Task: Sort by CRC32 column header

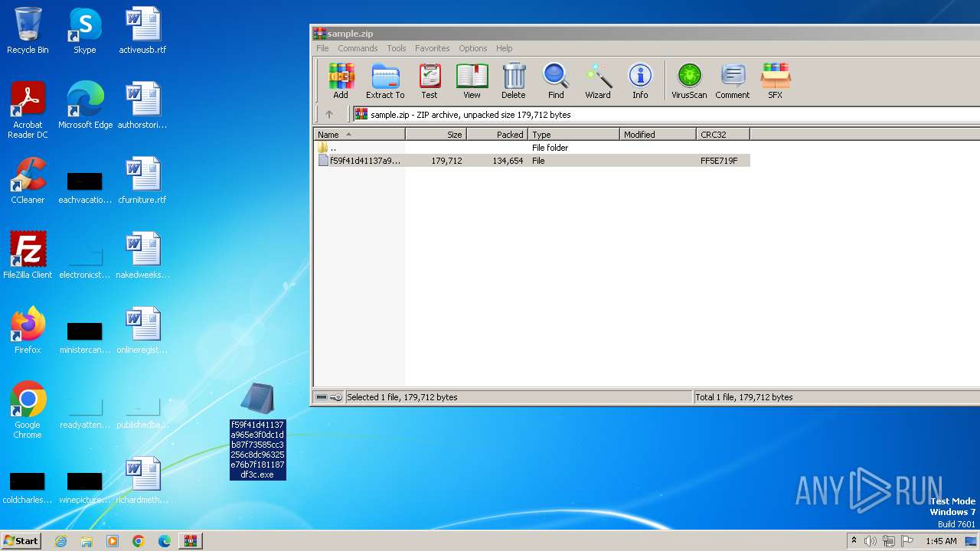Action: click(x=723, y=135)
